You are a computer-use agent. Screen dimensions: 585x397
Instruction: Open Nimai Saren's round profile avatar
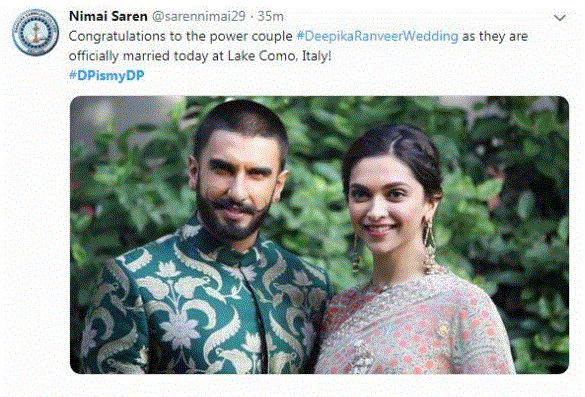pos(35,32)
